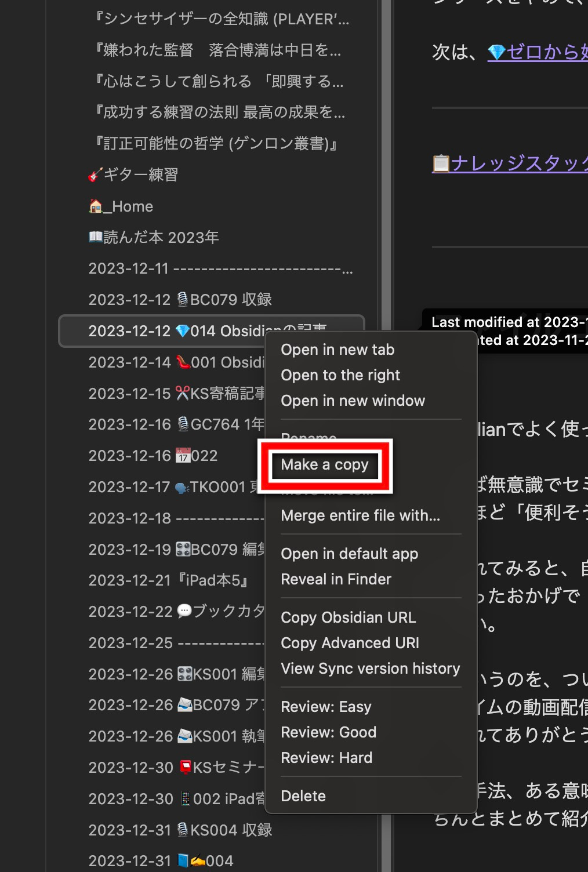Select the 📖読んだ本 2023年 note
This screenshot has height=872, width=588.
click(x=153, y=237)
